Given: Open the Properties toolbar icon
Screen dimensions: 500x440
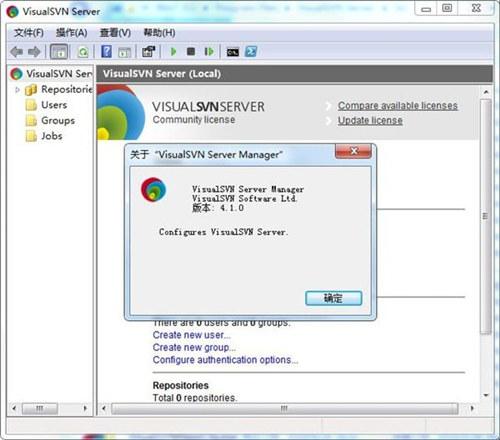Looking at the screenshot, I should point(149,52).
